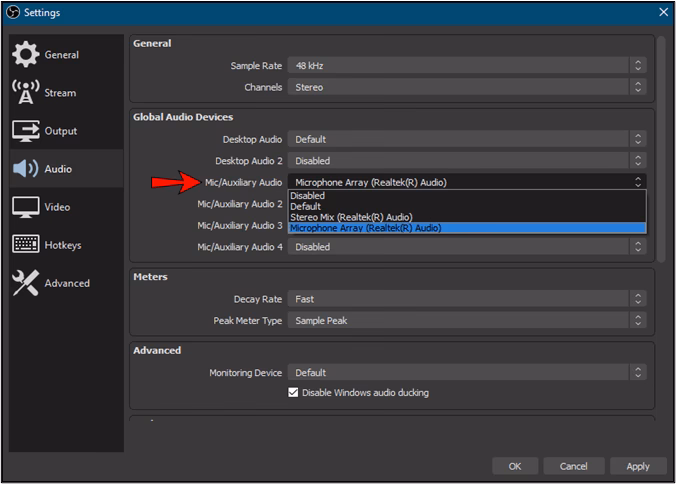Image resolution: width=676 pixels, height=484 pixels.
Task: Choose Default in the mic list
Action: click(x=467, y=206)
